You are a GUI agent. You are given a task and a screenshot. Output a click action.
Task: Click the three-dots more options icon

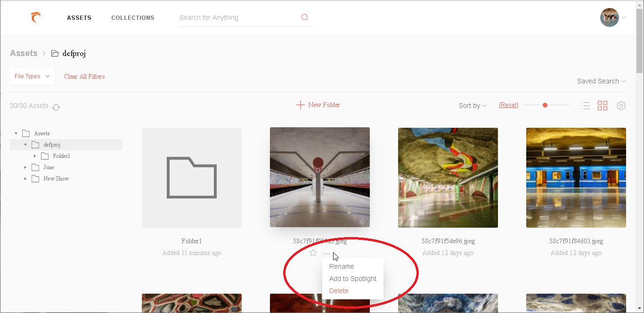point(326,254)
